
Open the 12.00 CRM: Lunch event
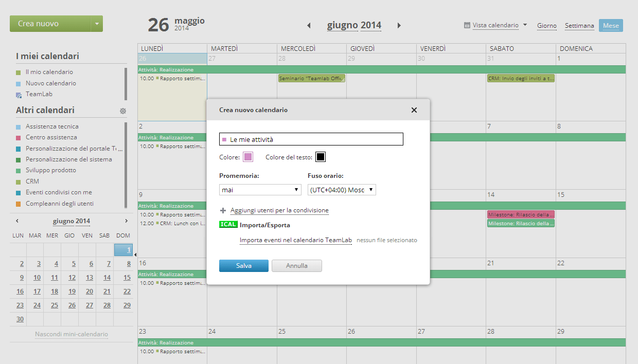pyautogui.click(x=172, y=224)
